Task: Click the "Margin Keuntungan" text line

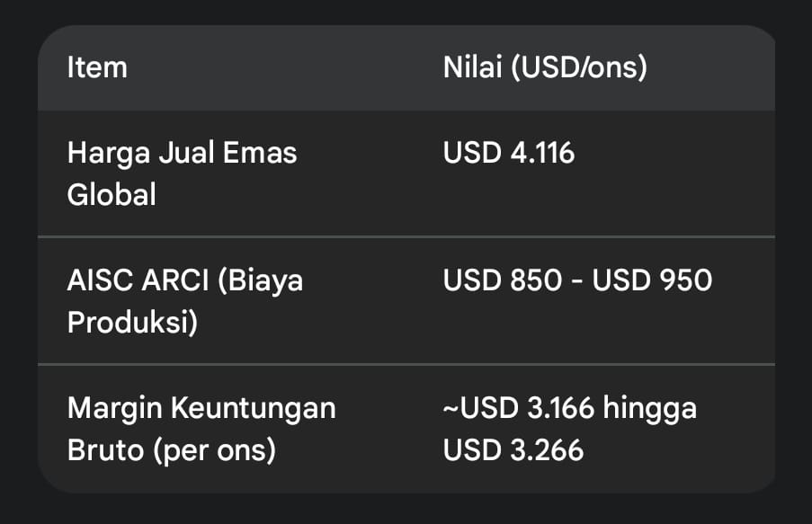Action: [x=201, y=408]
